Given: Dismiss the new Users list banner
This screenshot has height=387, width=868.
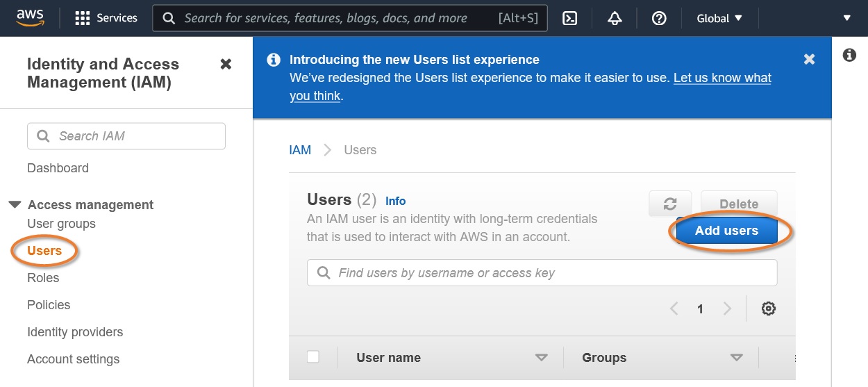Looking at the screenshot, I should click(809, 59).
